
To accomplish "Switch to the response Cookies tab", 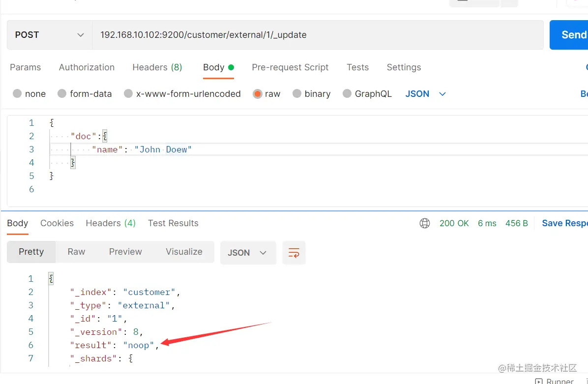I will click(x=57, y=224).
